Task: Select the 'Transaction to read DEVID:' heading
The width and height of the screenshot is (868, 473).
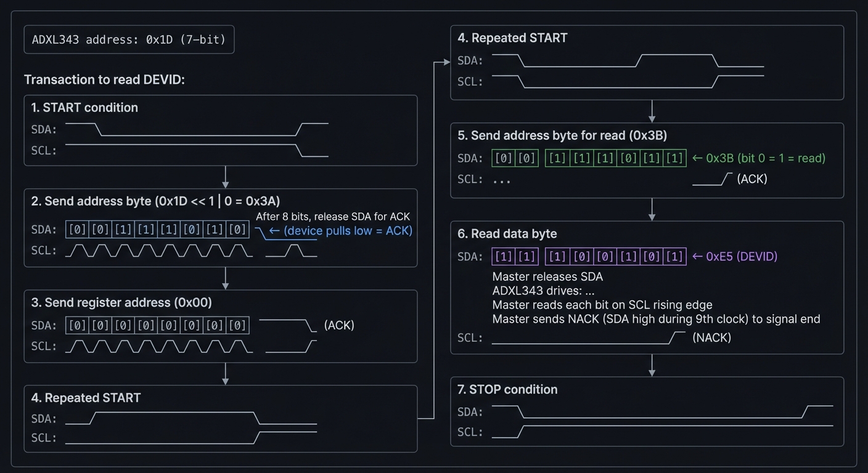Action: (104, 79)
